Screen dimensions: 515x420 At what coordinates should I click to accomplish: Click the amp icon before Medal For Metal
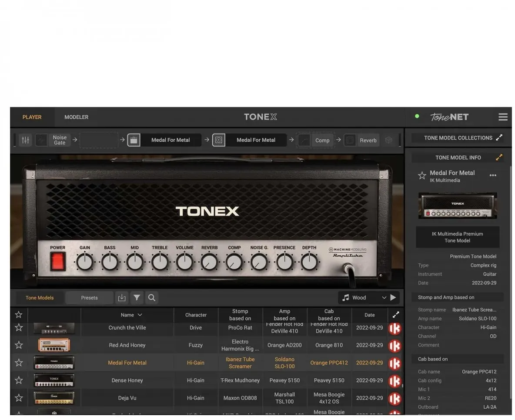[134, 140]
